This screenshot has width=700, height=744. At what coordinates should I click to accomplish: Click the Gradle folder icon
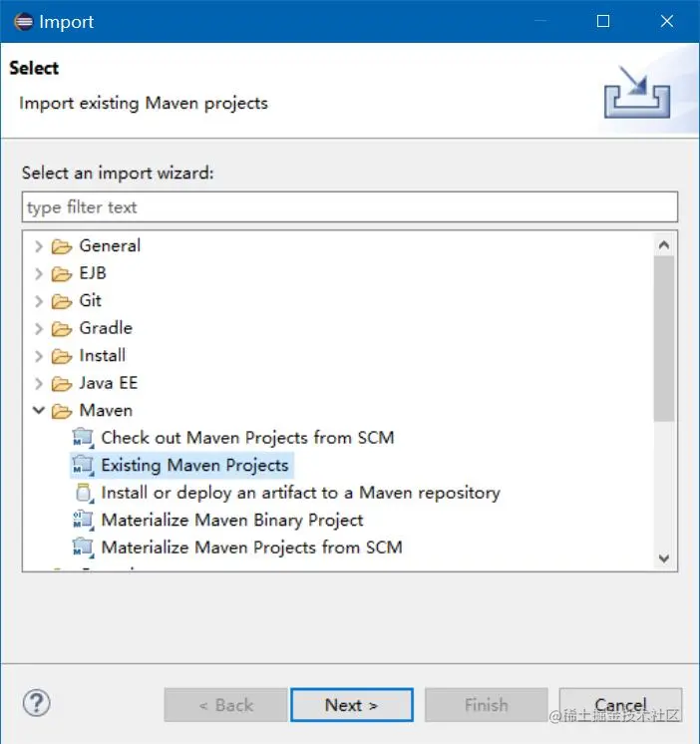point(62,329)
